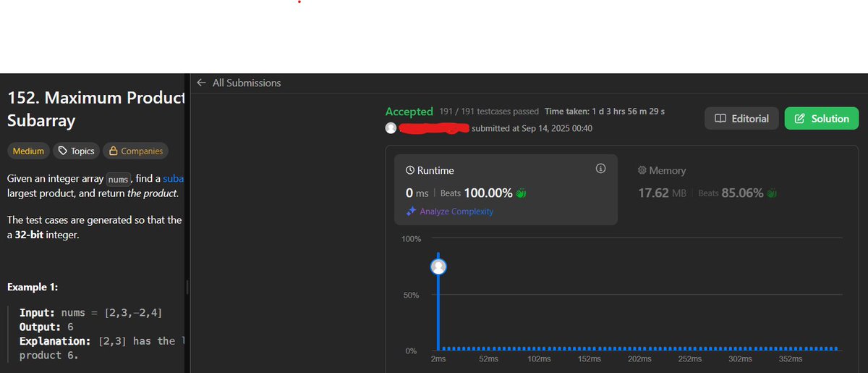Click the 0 ms runtime value
The width and height of the screenshot is (868, 373).
[x=417, y=193]
